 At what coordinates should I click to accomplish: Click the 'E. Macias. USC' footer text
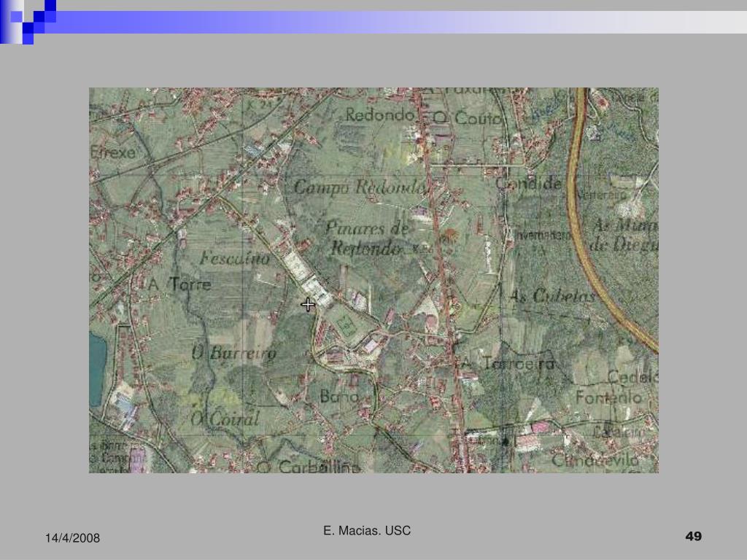coord(367,531)
